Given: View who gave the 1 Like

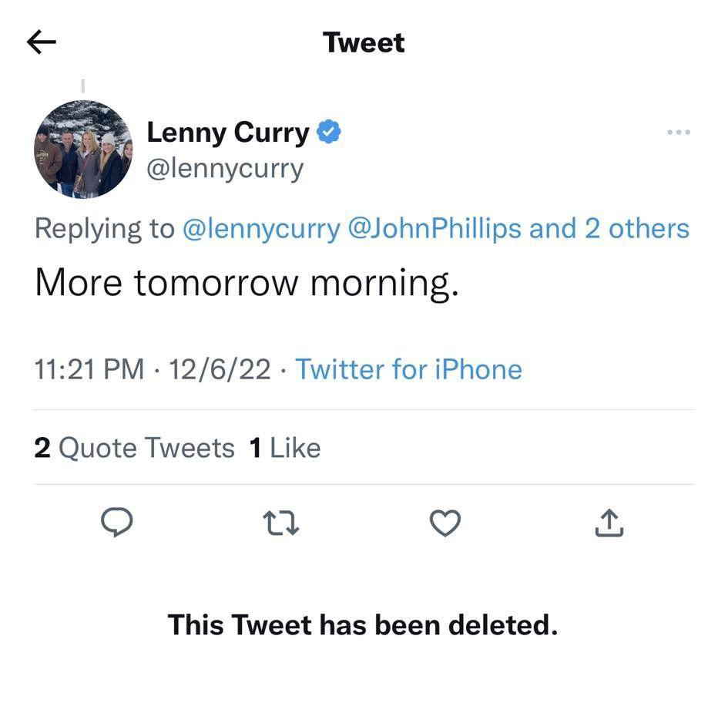Looking at the screenshot, I should (x=284, y=449).
